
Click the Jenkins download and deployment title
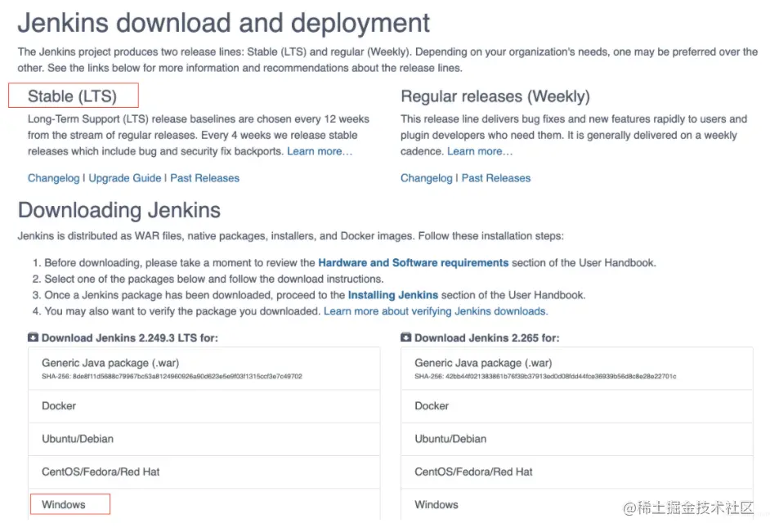[x=224, y=23]
